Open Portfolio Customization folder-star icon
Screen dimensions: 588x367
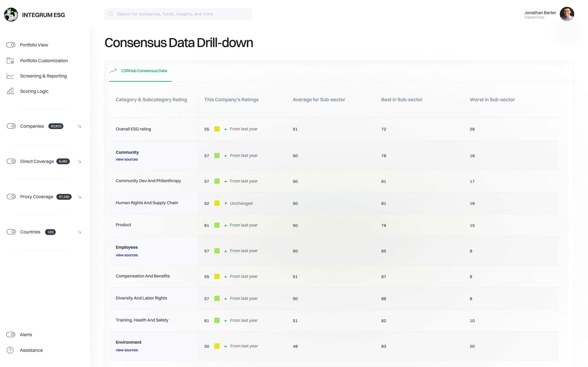[10, 61]
